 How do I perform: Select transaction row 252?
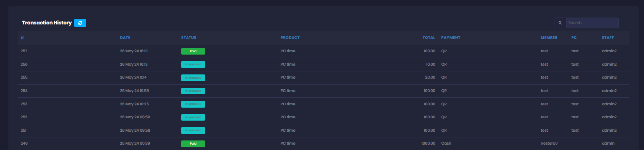[323, 117]
